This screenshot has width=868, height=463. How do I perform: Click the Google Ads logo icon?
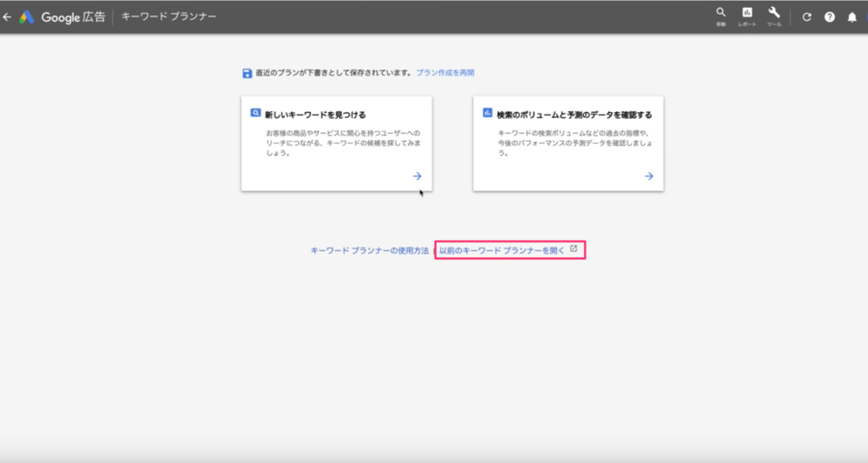coord(26,17)
